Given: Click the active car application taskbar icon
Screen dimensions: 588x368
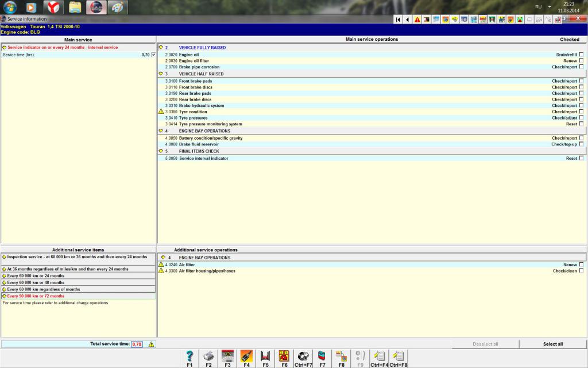Looking at the screenshot, I should [x=96, y=7].
